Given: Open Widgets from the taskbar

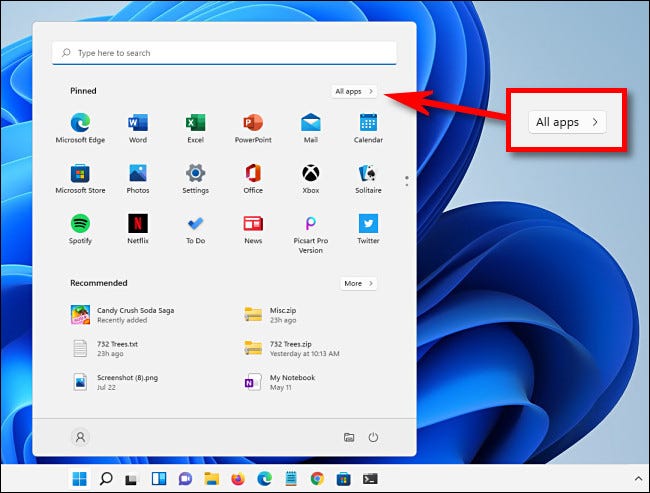Looking at the screenshot, I should click(x=159, y=479).
